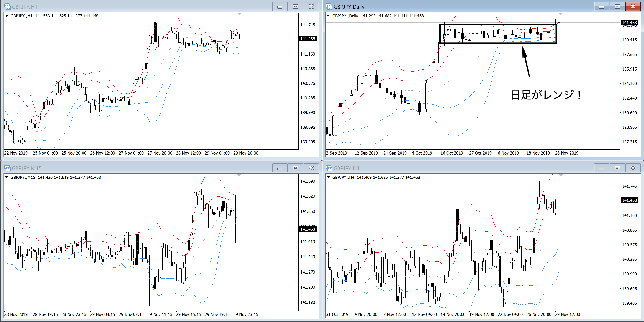Close the GBPJPY,Daily chart window
The width and height of the screenshot is (644, 322).
click(633, 7)
